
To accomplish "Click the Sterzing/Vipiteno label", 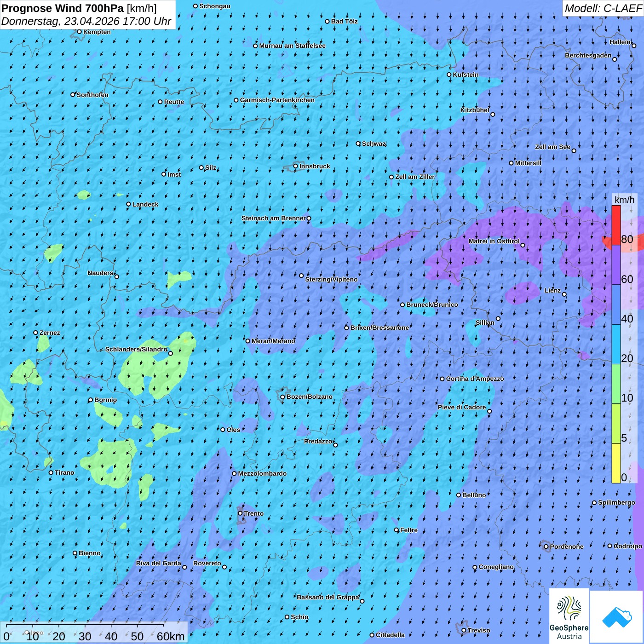I will pyautogui.click(x=331, y=279).
